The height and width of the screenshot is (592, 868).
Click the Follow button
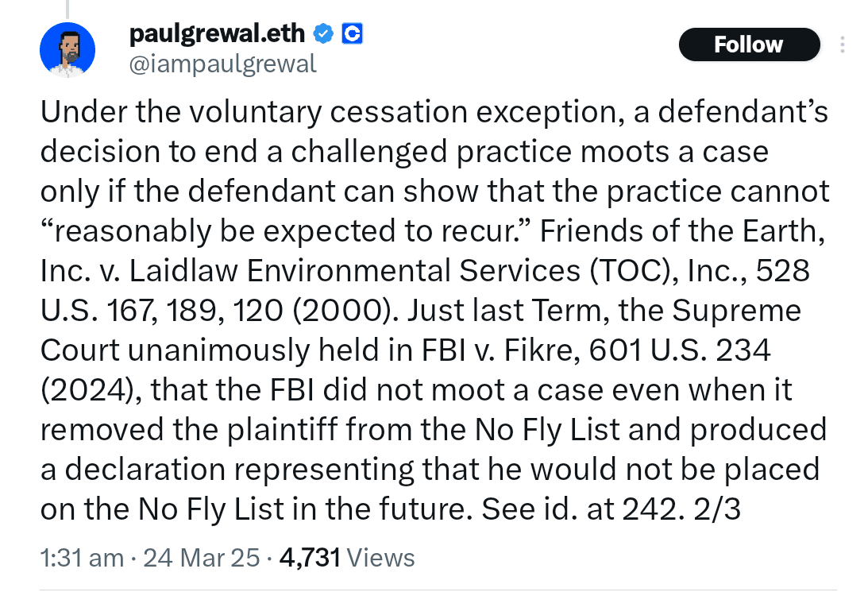pos(748,44)
